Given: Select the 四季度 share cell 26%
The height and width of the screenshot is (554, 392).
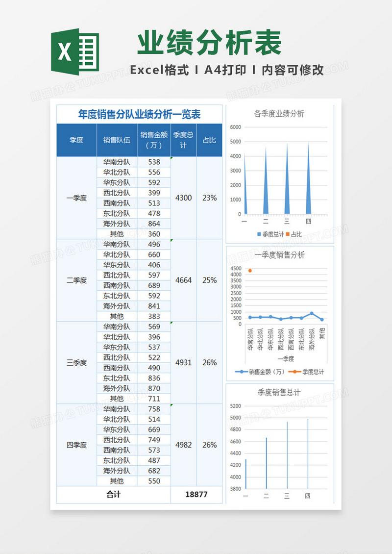Looking at the screenshot, I should pos(209,445).
